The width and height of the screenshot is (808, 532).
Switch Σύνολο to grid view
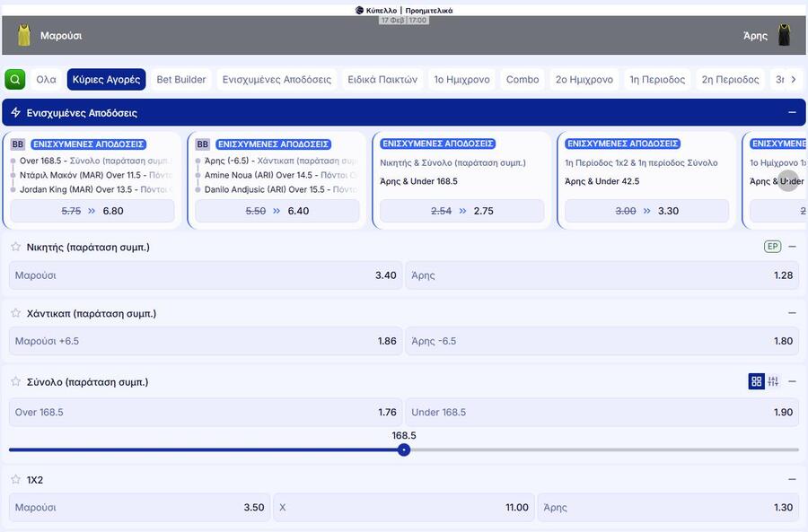tap(756, 381)
